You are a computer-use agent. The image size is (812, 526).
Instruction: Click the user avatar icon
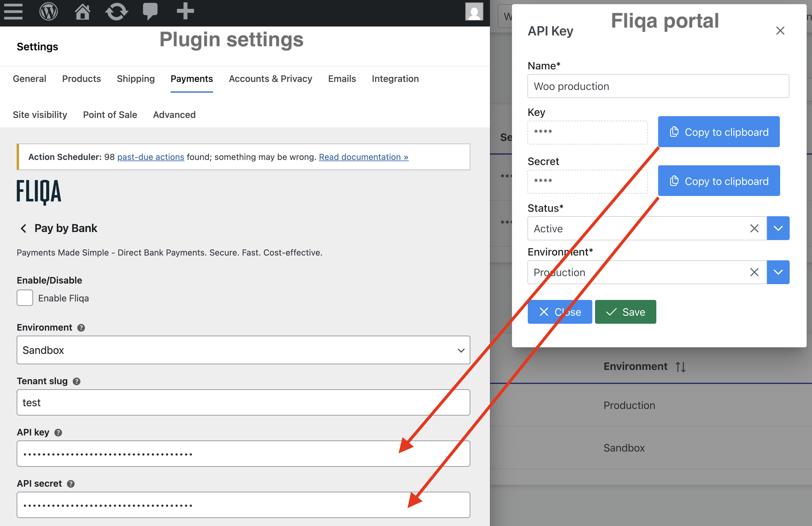(474, 12)
